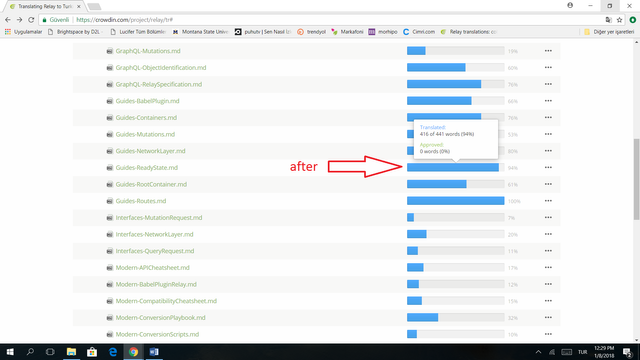Open more options for Interfaces-MutationRequest.md
Screen dimensions: 640x360
[x=548, y=218]
